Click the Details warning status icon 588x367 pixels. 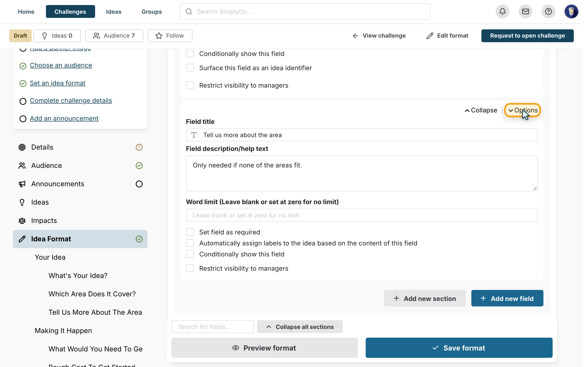(x=139, y=147)
